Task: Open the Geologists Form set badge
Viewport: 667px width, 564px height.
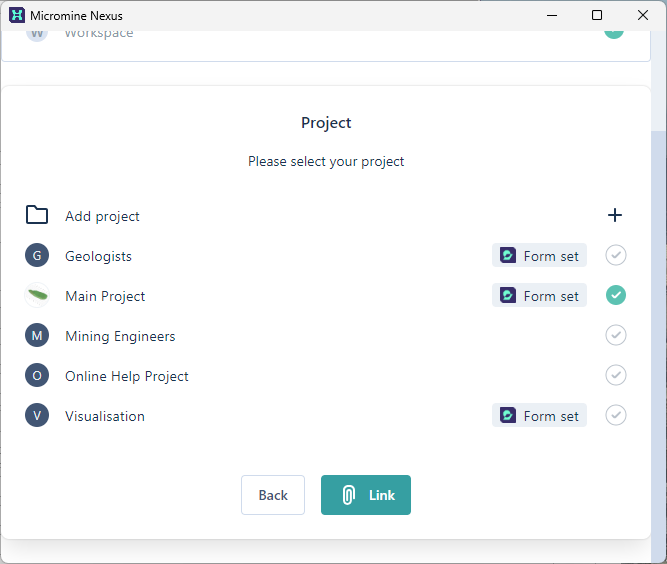Action: tap(539, 256)
